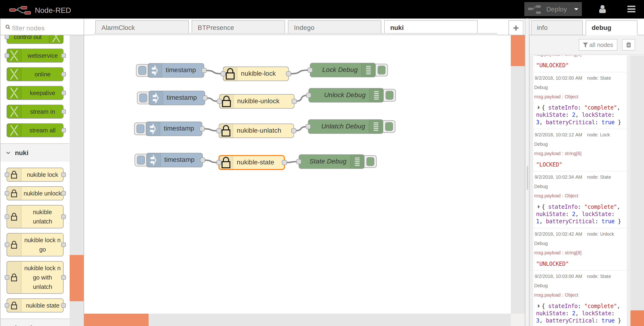Toggle the Lock Debug node output

point(382,70)
